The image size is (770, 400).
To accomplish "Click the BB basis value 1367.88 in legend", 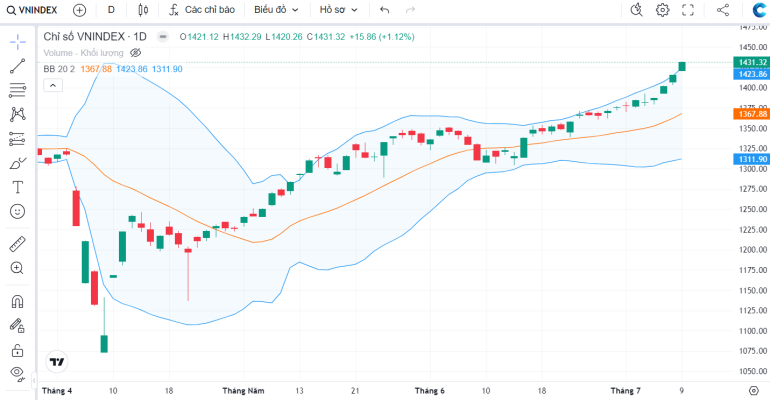I will [96, 69].
